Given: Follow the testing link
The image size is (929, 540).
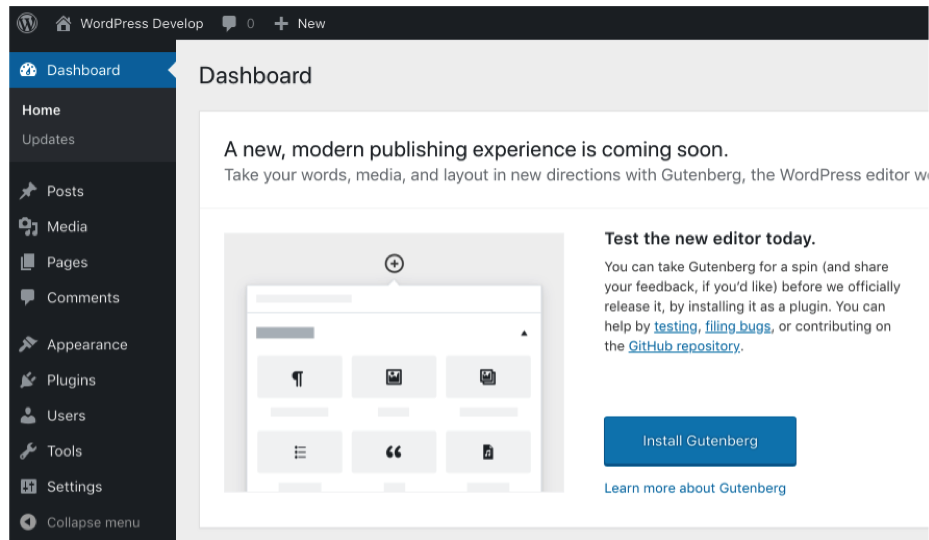Looking at the screenshot, I should (x=675, y=326).
